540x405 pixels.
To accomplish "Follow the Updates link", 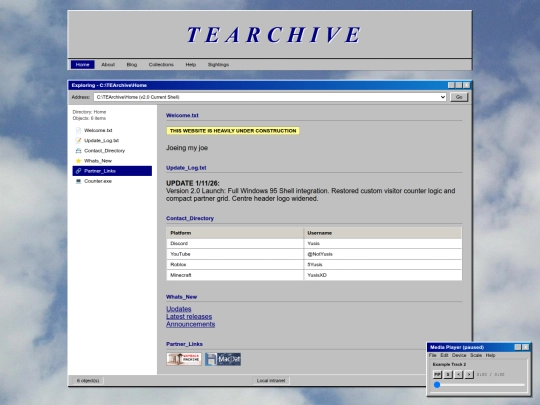I will (178, 309).
